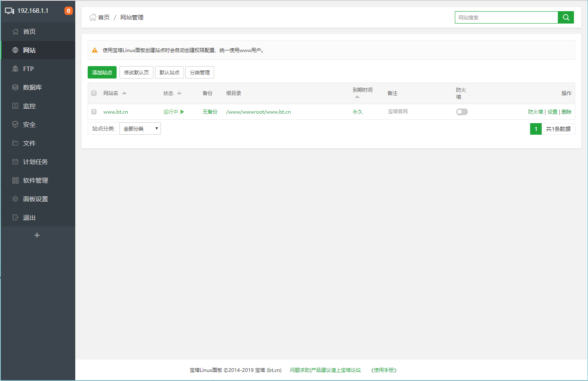This screenshot has width=588, height=381.
Task: Click the search magnifier icon button
Action: click(x=566, y=17)
